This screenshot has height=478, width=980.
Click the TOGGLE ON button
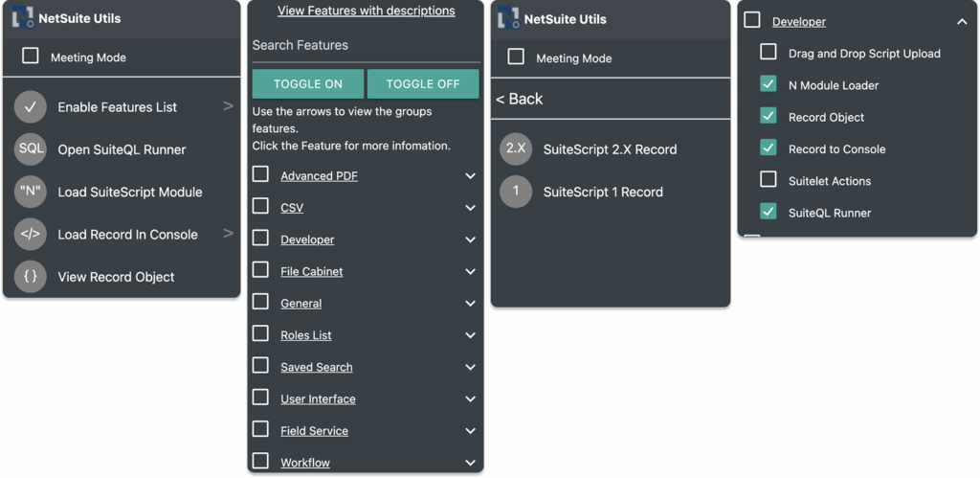click(308, 84)
